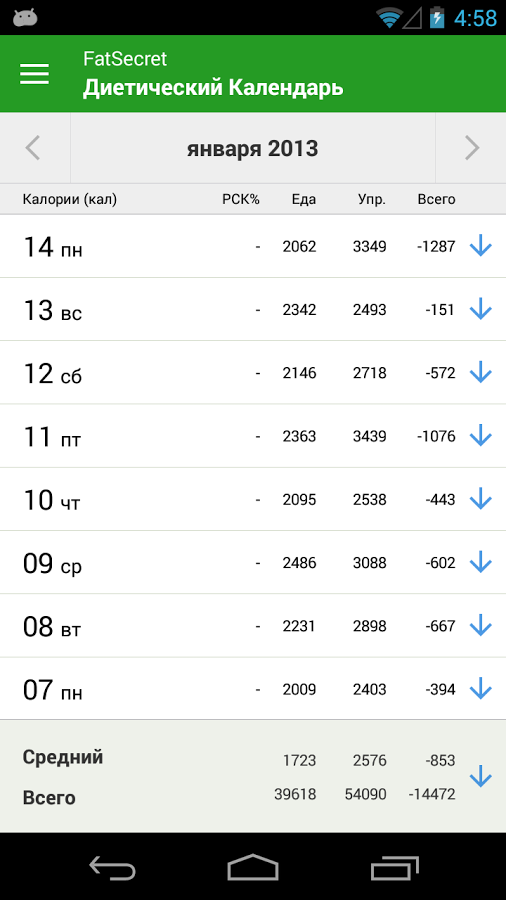Viewport: 506px width, 900px height.
Task: Tap the blue arrow for 09 ср
Action: point(481,562)
